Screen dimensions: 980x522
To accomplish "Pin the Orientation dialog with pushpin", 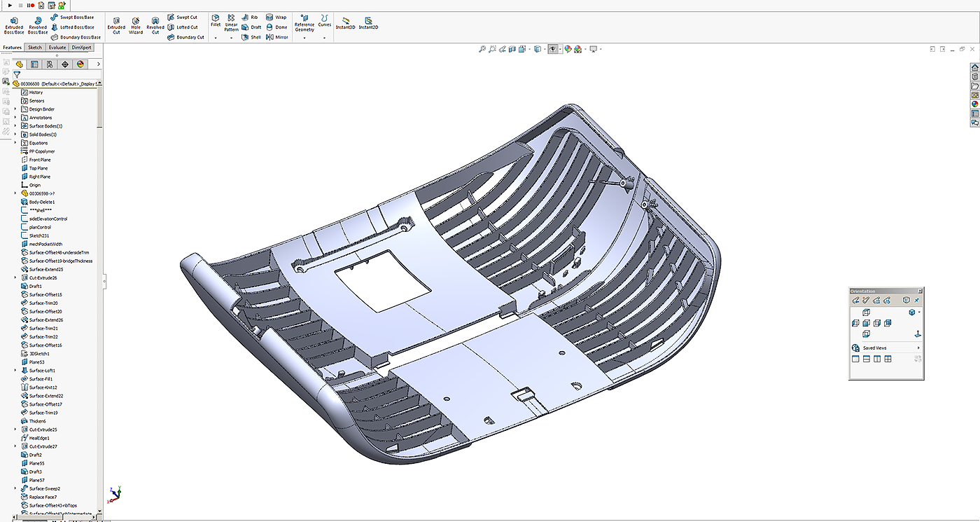I will click(917, 300).
